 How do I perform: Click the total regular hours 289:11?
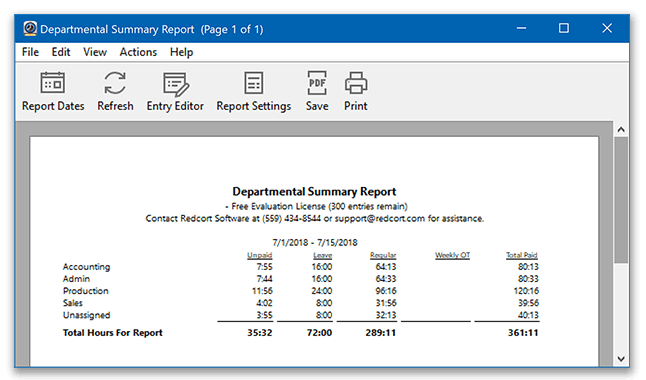[381, 333]
